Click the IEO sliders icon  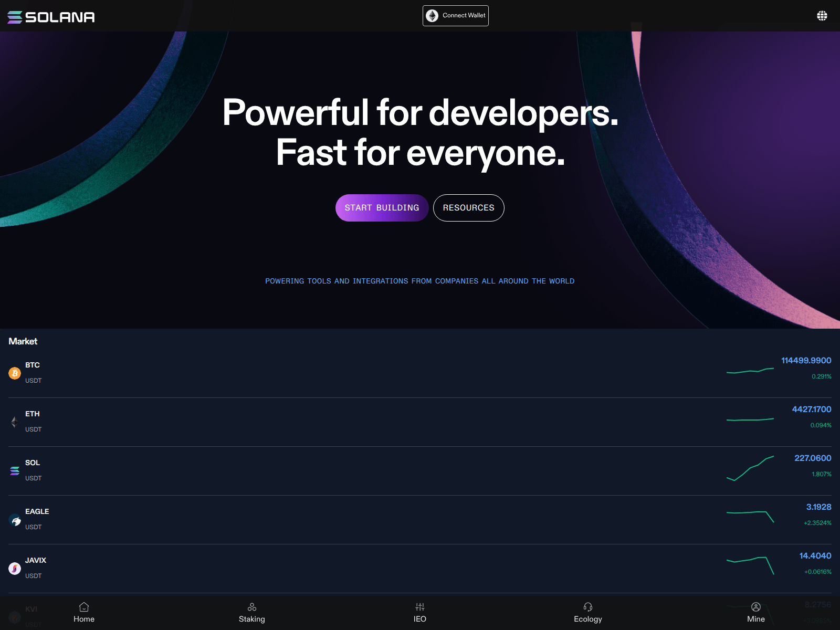420,607
